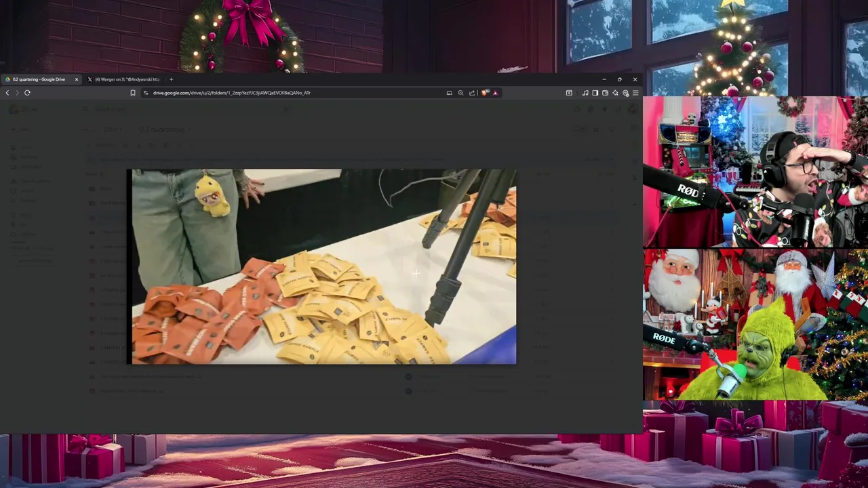Viewport: 868px width, 488px height.
Task: Toggle the browser sidebar panel icon
Action: click(595, 93)
